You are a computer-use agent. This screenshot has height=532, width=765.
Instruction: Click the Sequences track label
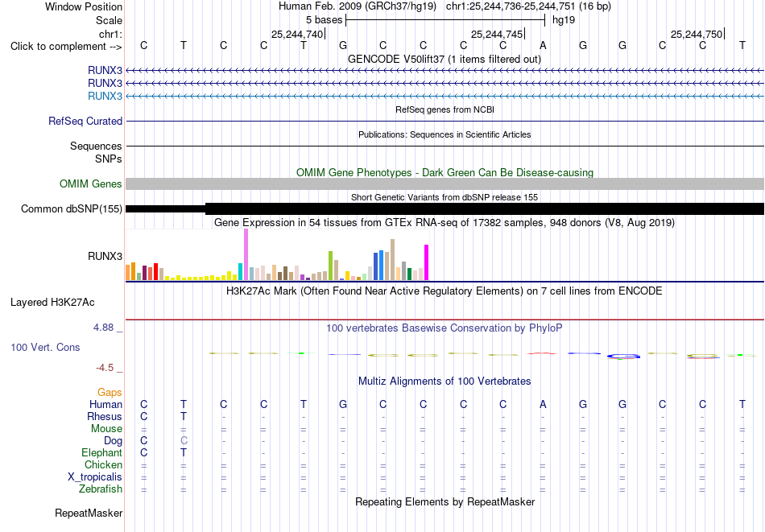[96, 146]
